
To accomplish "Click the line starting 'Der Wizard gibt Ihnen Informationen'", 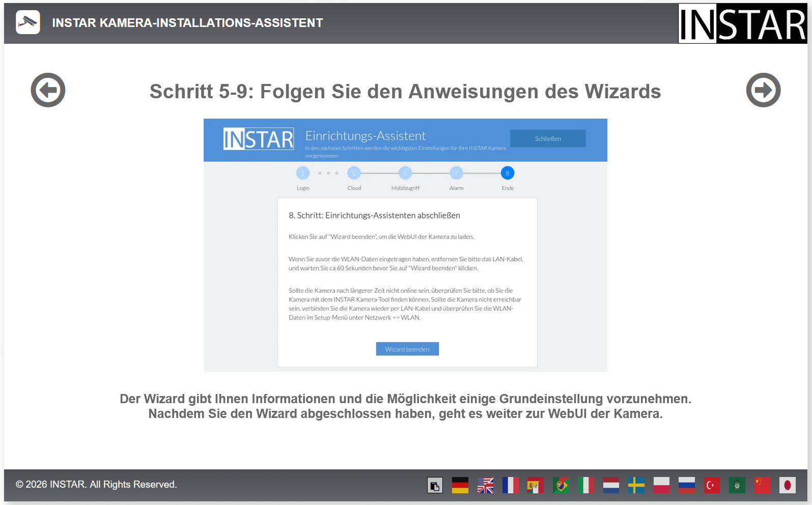I will pyautogui.click(x=406, y=399).
